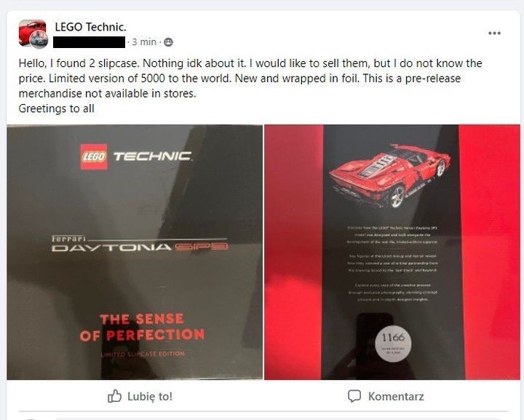Click the blacked-out author name
The height and width of the screenshot is (420, 524).
point(90,42)
